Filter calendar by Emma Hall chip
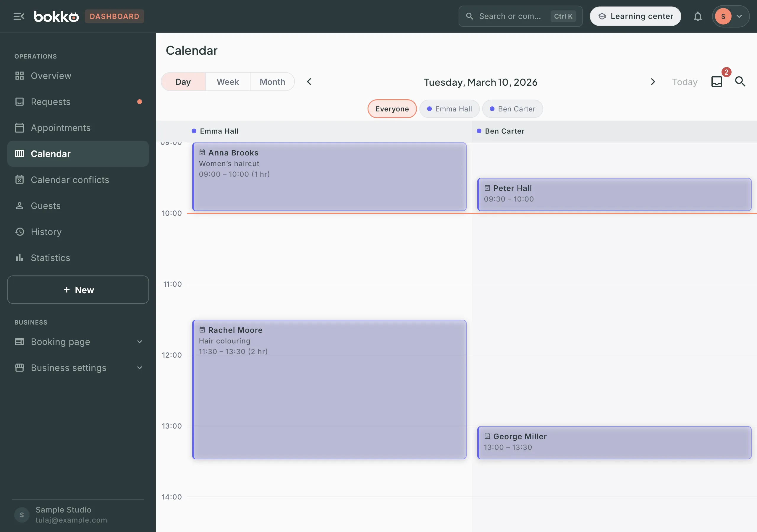 [449, 109]
